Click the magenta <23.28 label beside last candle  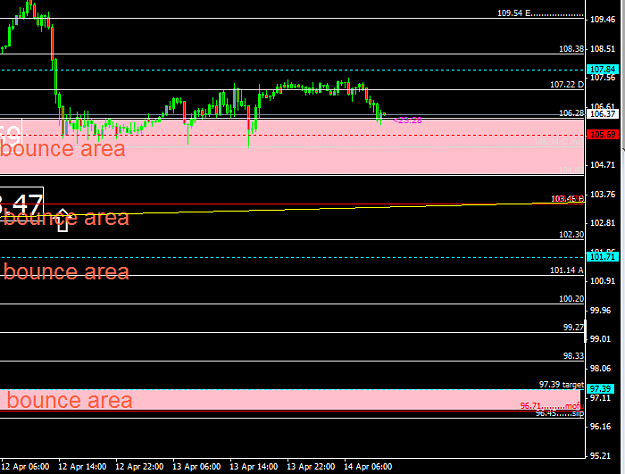408,120
